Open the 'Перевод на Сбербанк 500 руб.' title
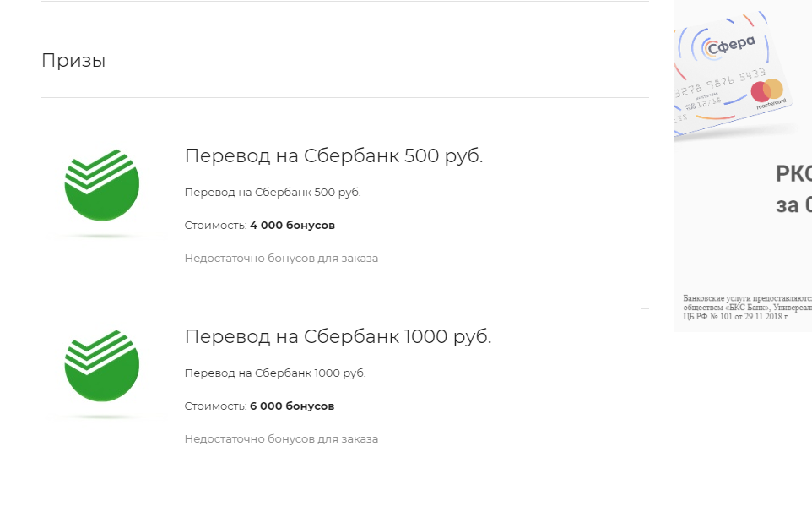The height and width of the screenshot is (512, 812). [334, 156]
